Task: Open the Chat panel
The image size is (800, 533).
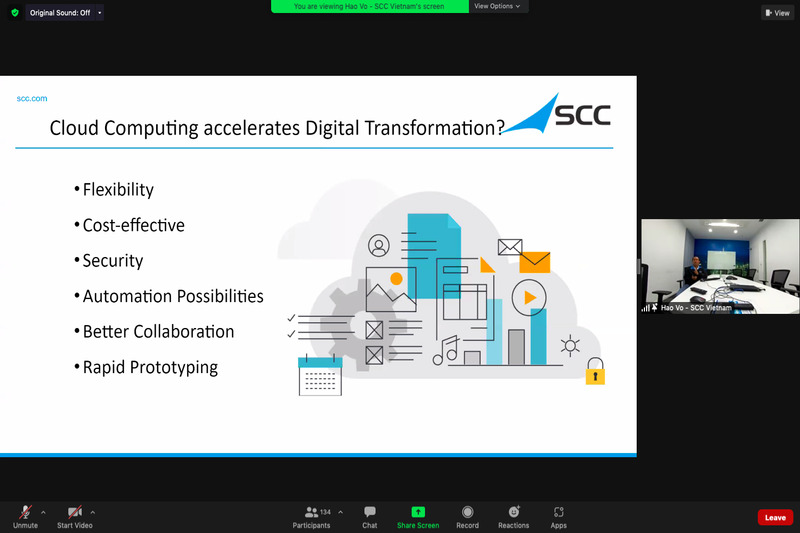Action: pos(370,517)
